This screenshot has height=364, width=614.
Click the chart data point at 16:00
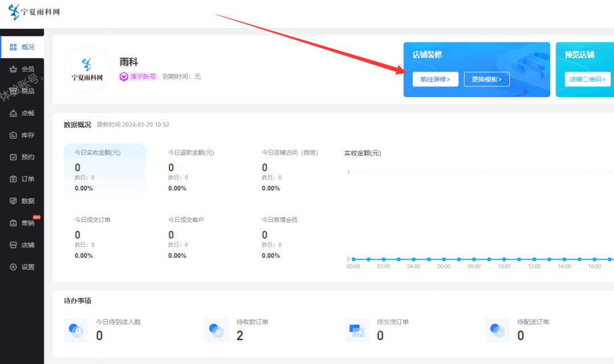click(x=595, y=259)
